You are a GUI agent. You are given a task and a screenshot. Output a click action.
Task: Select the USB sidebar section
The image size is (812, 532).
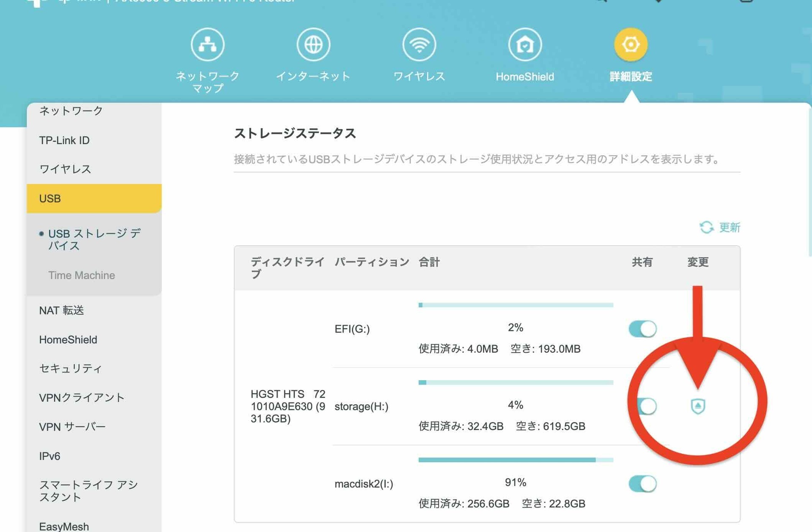point(94,198)
